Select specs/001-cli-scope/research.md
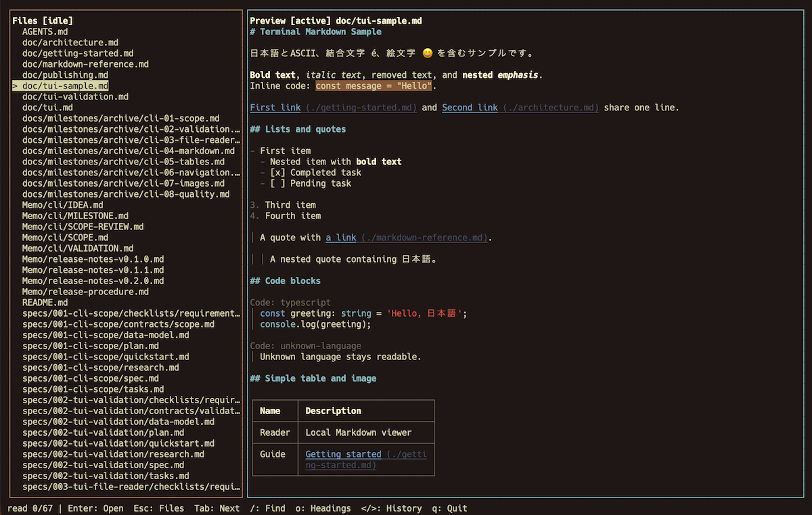 coord(101,367)
